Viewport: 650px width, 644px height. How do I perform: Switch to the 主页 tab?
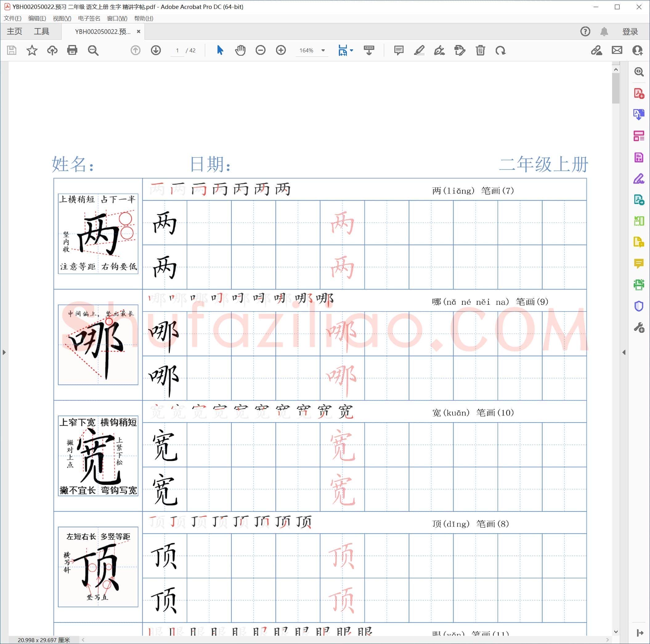click(14, 32)
